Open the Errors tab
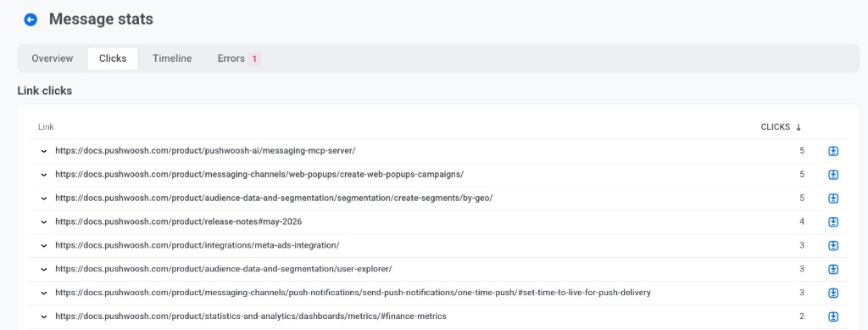 tap(238, 59)
